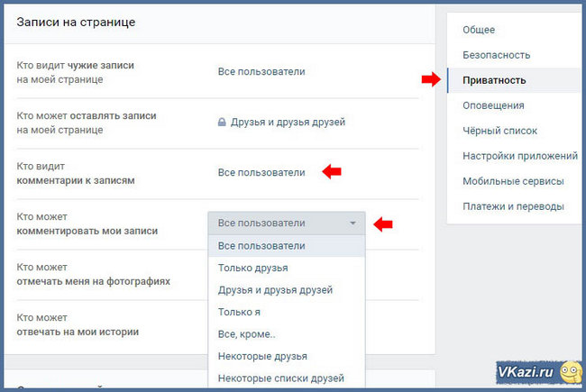Click the dropdown arrow in comment-permission combo

pyautogui.click(x=353, y=223)
